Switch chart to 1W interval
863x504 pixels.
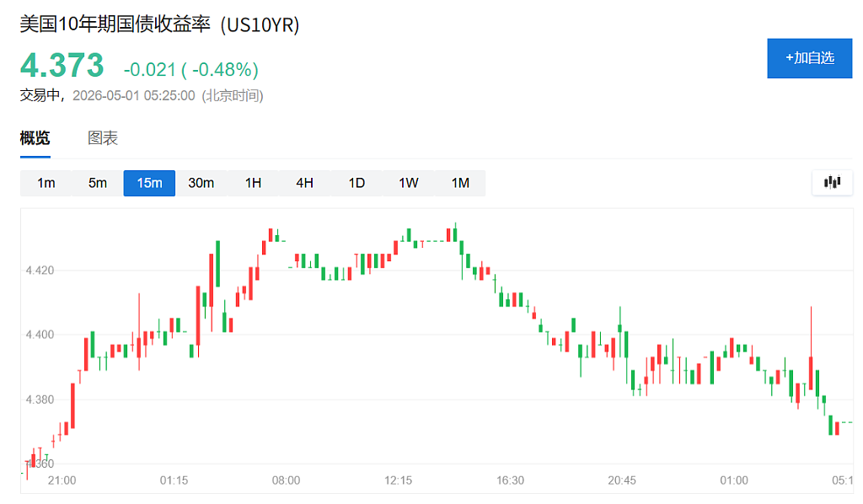[408, 183]
